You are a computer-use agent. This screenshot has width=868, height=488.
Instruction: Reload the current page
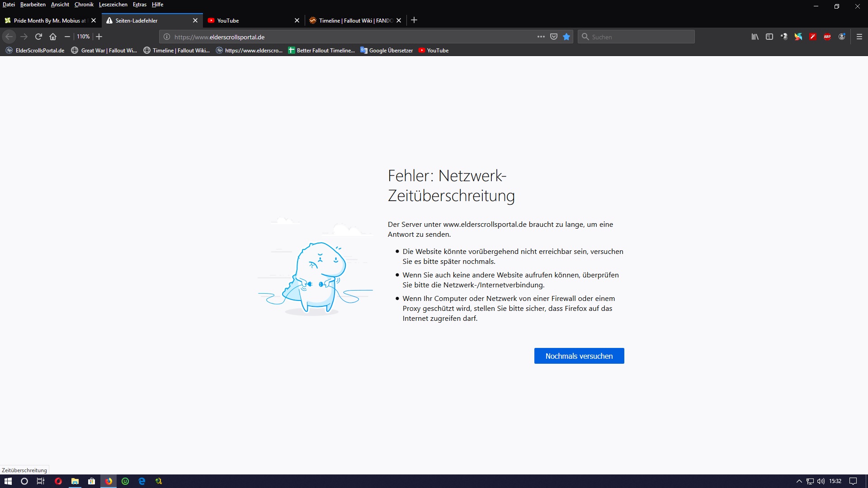38,37
